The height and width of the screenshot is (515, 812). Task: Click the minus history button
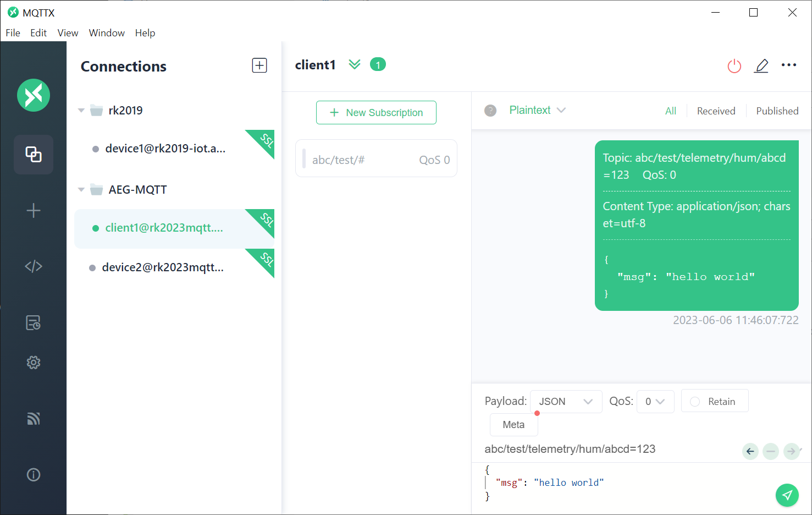(x=771, y=451)
